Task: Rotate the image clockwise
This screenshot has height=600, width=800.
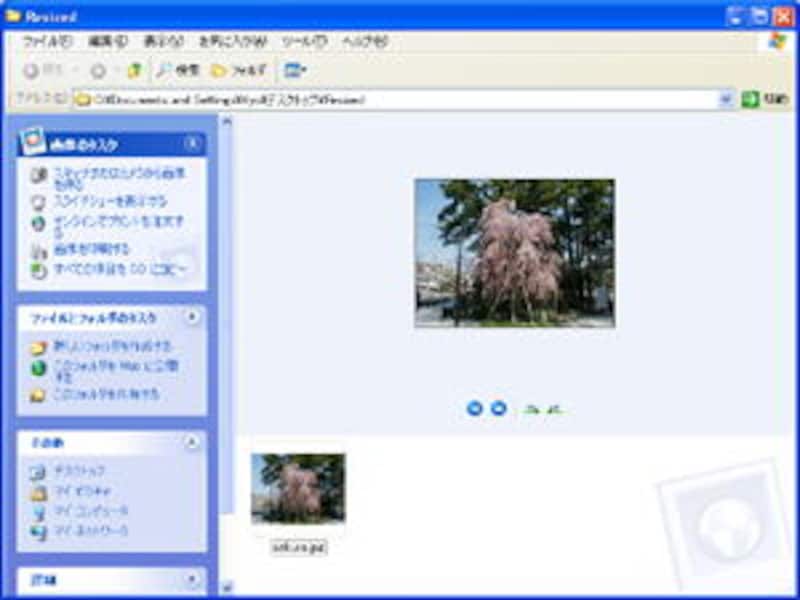Action: tap(531, 408)
